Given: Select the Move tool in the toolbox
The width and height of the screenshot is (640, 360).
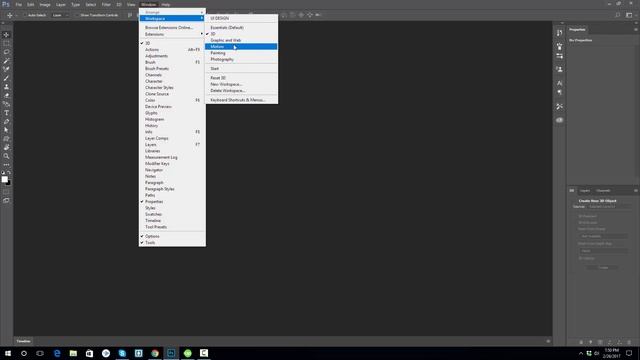Looking at the screenshot, I should coord(6,35).
